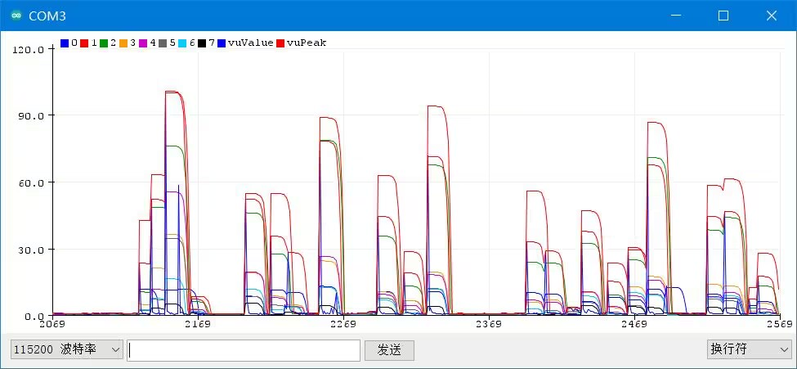This screenshot has height=369, width=797.
Task: Click the serial message input field
Action: click(243, 350)
